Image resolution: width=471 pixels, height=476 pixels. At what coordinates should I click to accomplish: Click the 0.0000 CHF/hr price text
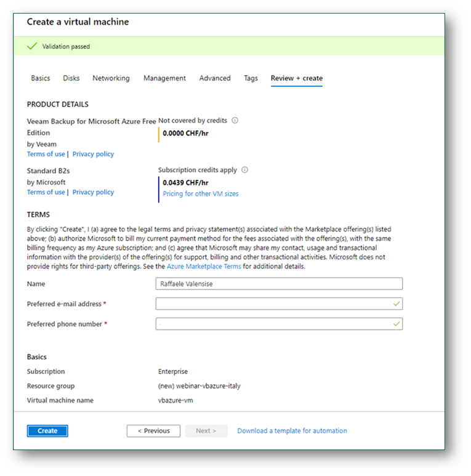(185, 133)
